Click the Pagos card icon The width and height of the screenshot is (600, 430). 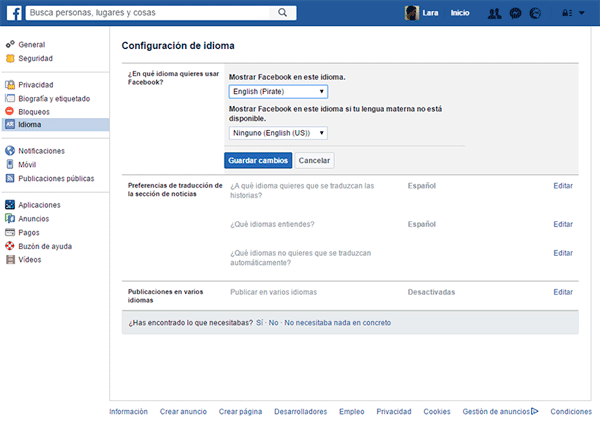click(x=10, y=232)
